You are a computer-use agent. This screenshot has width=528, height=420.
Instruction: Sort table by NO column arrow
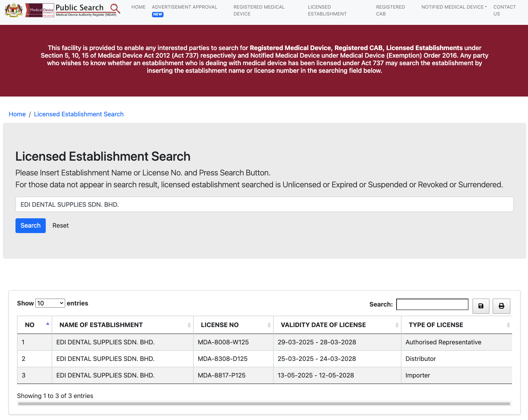(47, 324)
